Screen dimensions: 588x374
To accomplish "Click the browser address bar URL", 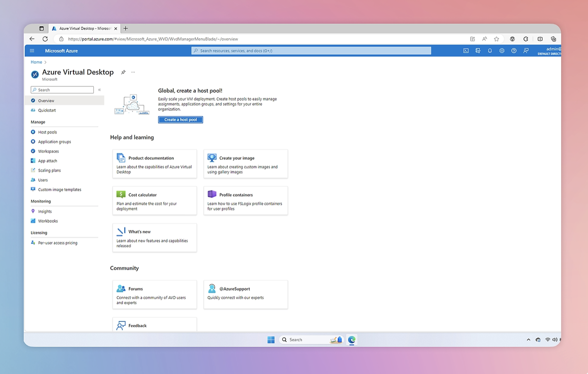I will click(153, 39).
